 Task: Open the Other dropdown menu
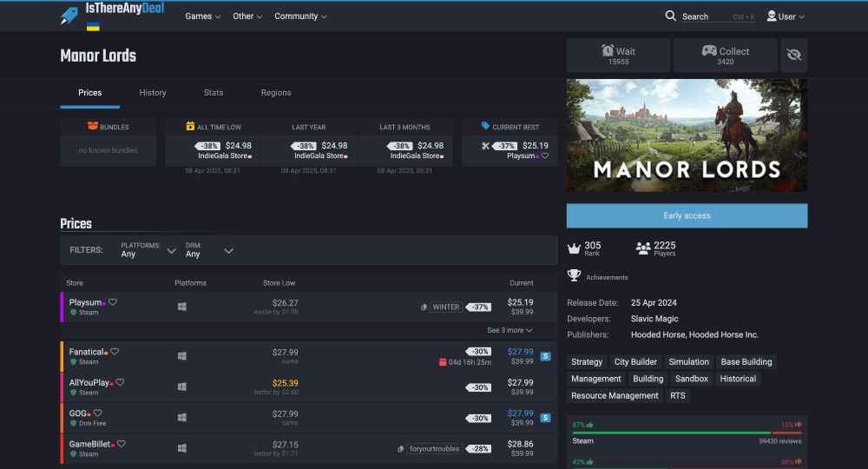click(x=247, y=16)
